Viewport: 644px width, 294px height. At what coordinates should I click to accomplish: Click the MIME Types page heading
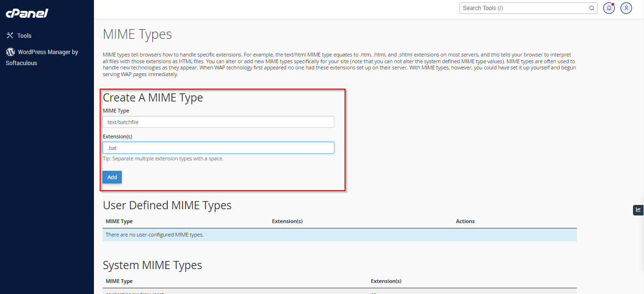[138, 34]
